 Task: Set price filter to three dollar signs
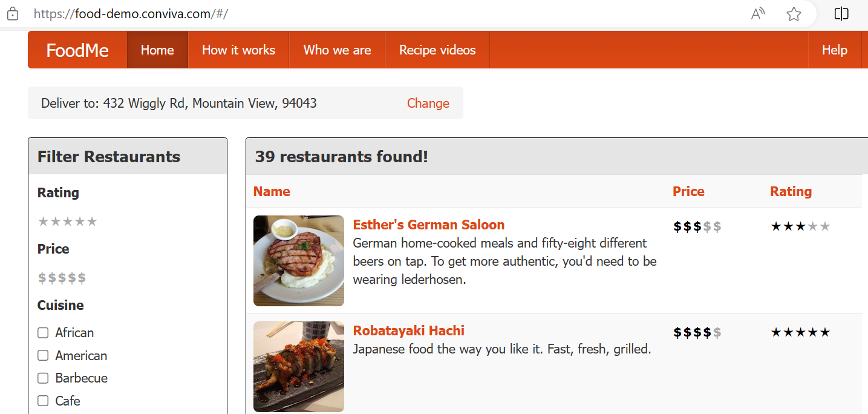click(62, 278)
